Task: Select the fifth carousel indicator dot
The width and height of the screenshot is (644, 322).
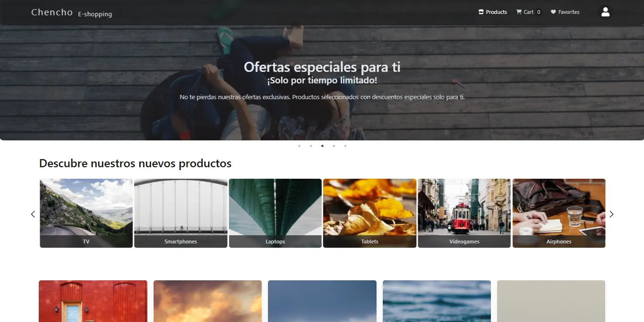Action: [x=345, y=146]
